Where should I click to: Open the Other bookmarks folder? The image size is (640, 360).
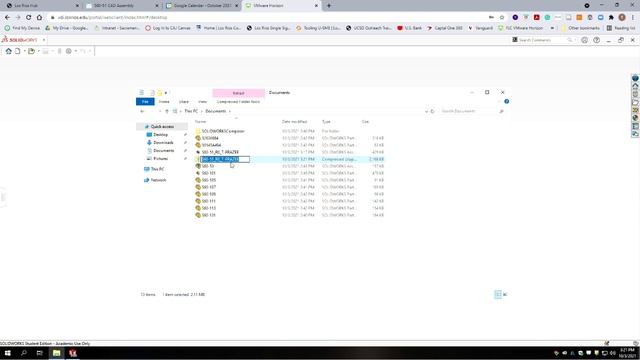pos(580,28)
